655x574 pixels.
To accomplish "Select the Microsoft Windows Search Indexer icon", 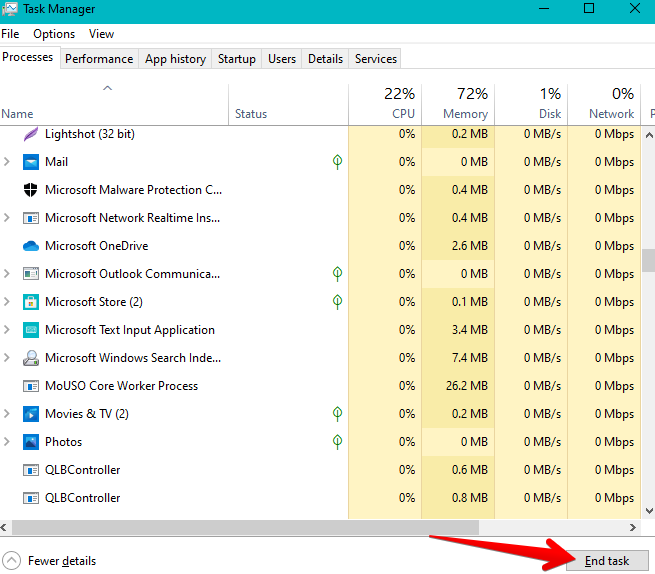I will 31,358.
